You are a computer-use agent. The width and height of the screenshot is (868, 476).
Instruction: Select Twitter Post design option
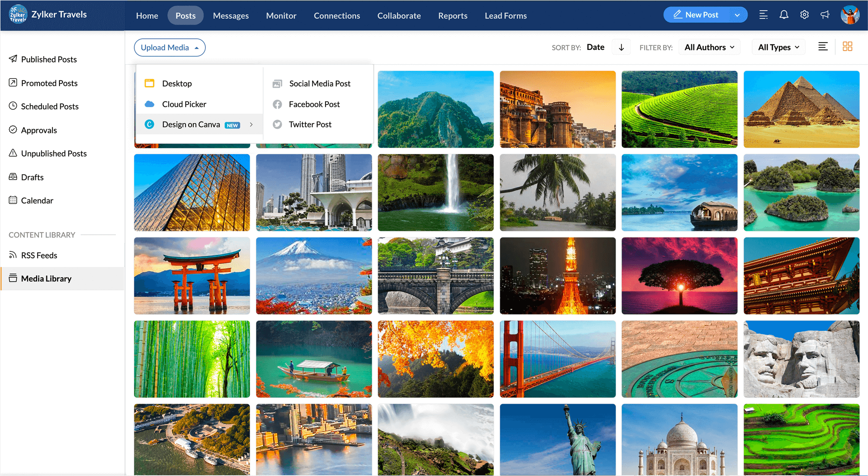click(310, 124)
